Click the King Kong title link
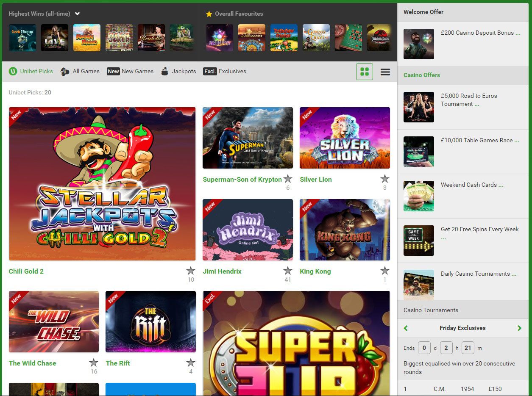 [x=315, y=271]
